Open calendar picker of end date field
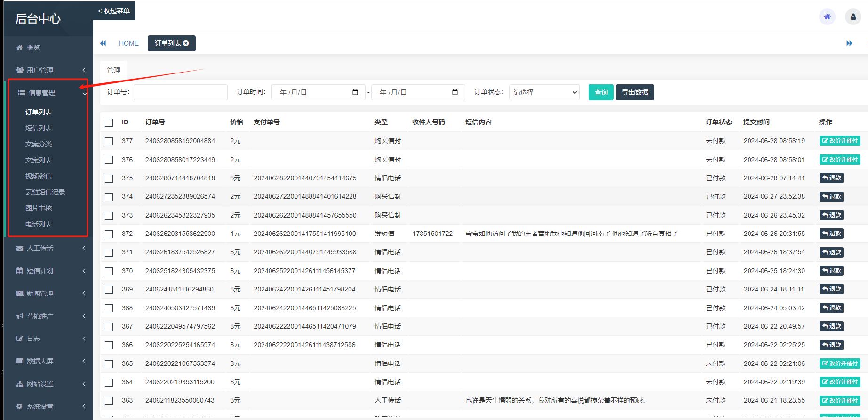The height and width of the screenshot is (420, 868). (455, 92)
